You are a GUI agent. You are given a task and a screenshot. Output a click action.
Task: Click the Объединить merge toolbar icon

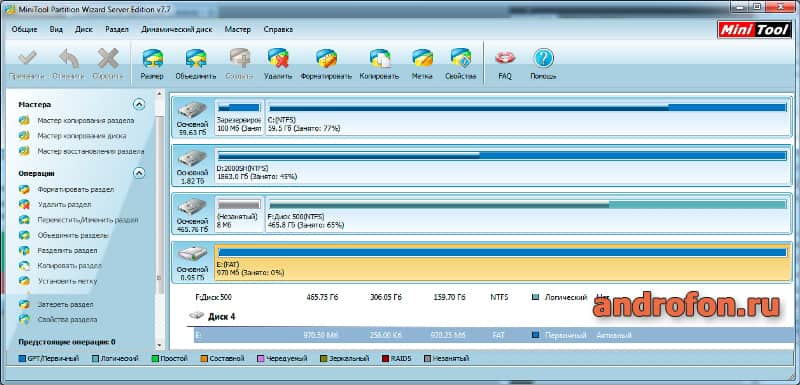(195, 58)
